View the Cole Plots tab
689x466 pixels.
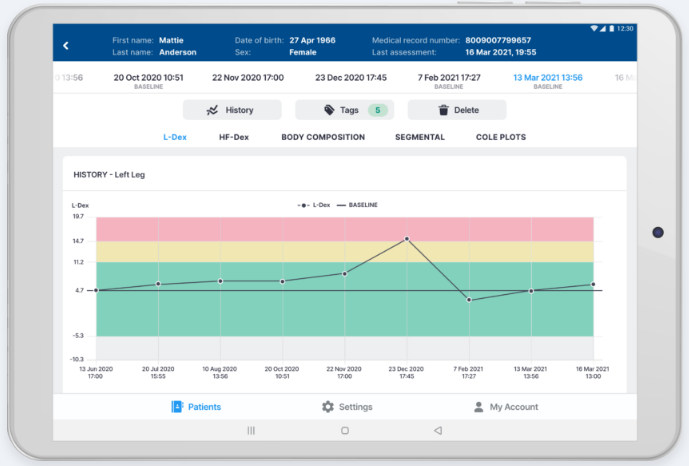tap(500, 137)
